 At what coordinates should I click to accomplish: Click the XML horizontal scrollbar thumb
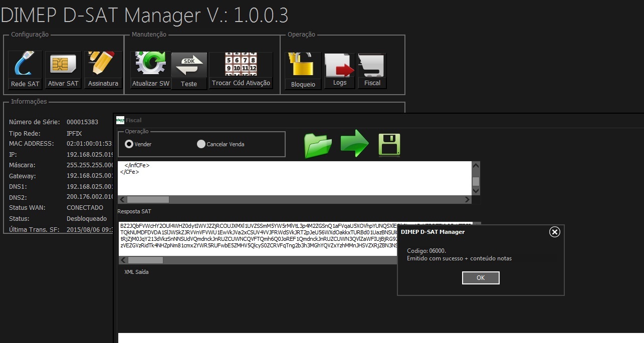tap(148, 199)
